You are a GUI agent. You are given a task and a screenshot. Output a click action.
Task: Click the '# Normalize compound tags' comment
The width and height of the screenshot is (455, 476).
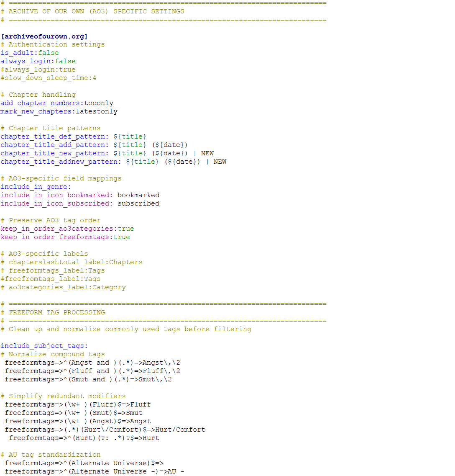point(53,354)
